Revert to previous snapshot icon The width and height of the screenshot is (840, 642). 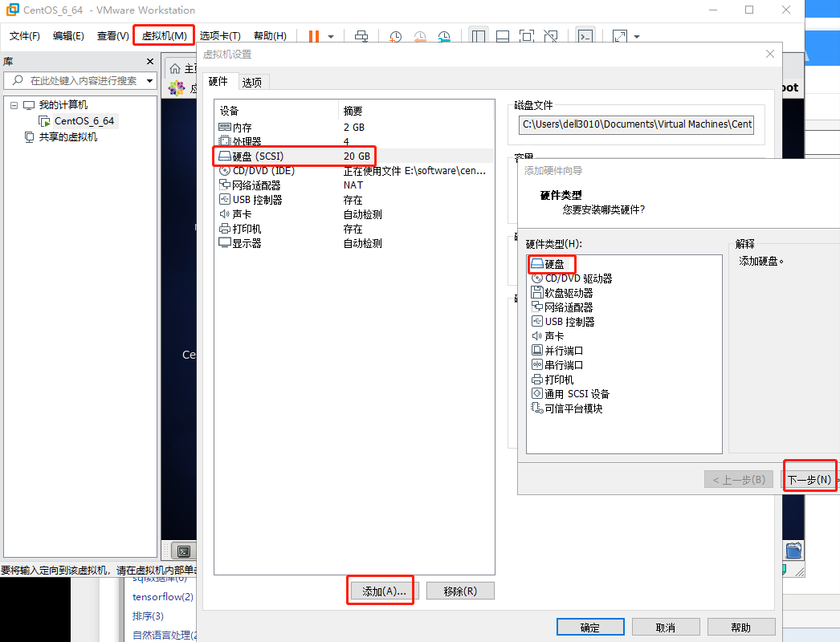(x=420, y=36)
